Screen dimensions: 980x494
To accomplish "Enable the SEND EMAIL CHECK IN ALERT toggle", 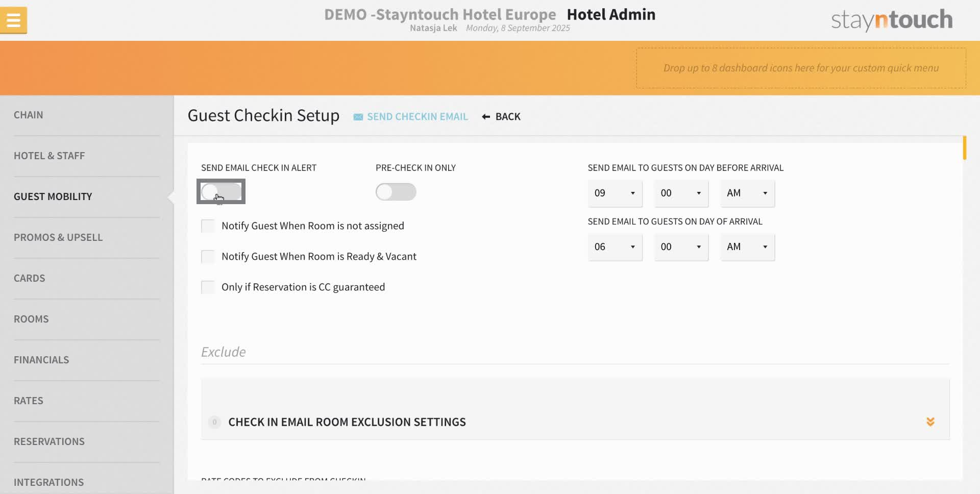I will coord(220,191).
